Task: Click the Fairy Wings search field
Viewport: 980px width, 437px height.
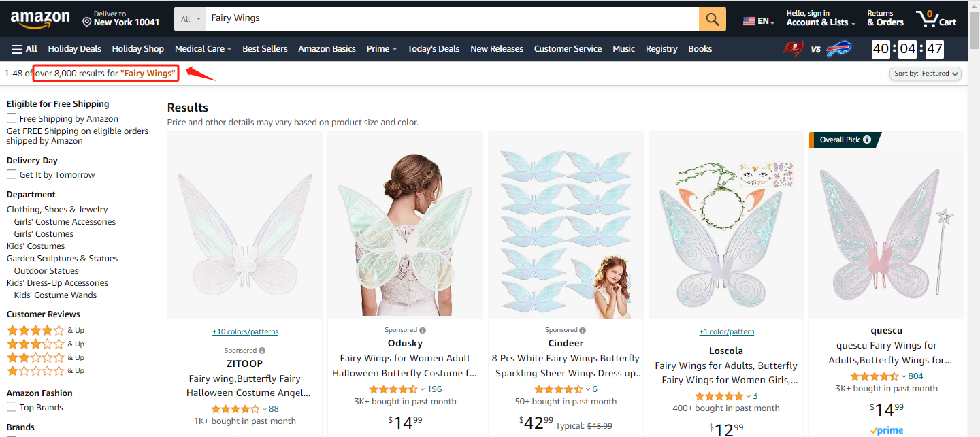Action: point(449,19)
